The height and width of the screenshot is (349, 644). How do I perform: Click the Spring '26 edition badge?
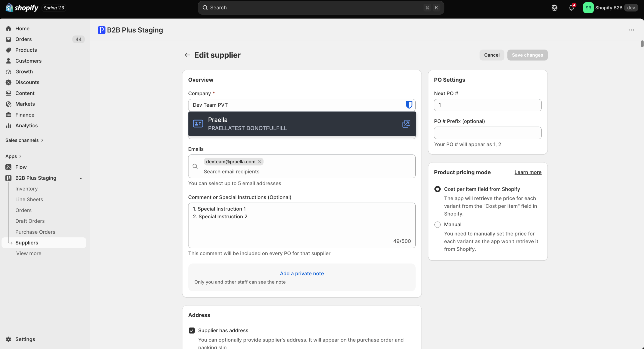coord(54,8)
